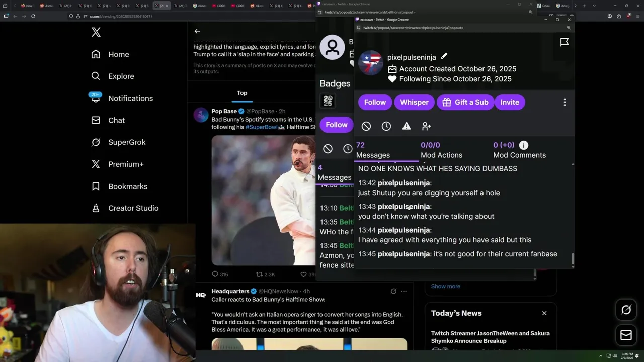
Task: Open Premium+ in X sidebar
Action: (117, 164)
